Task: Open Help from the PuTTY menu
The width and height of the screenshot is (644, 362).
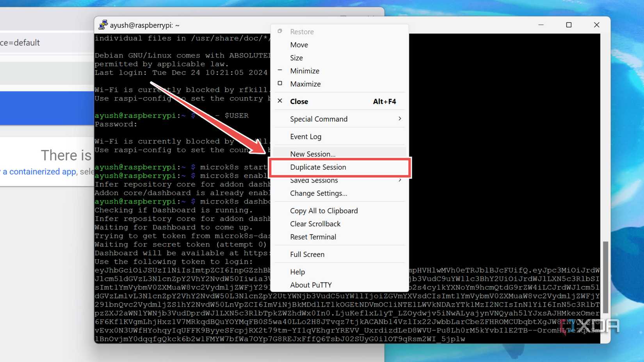Action: [x=339, y=272]
